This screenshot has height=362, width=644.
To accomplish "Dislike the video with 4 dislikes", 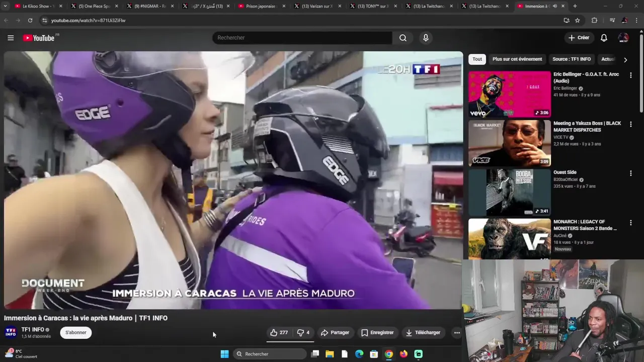I will pos(303,332).
